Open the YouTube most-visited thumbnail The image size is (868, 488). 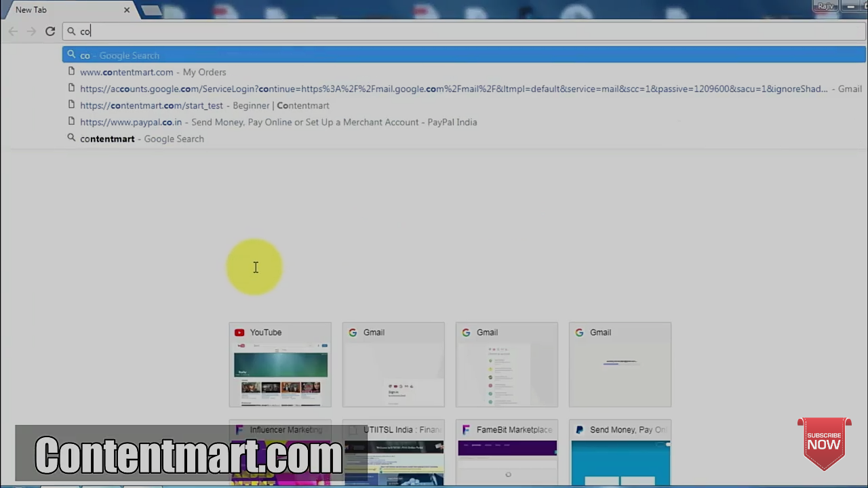tap(280, 365)
